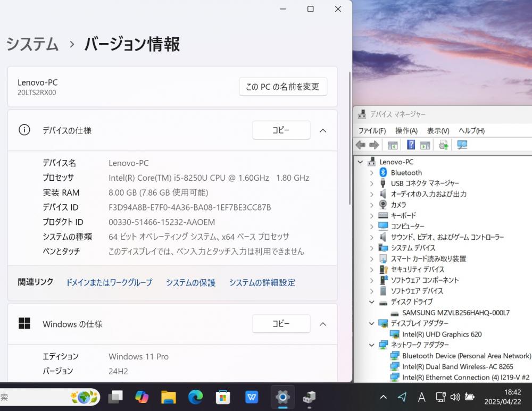The height and width of the screenshot is (411, 532).
Task: Collapse the Lenovo-PC root node chevron
Action: click(360, 162)
